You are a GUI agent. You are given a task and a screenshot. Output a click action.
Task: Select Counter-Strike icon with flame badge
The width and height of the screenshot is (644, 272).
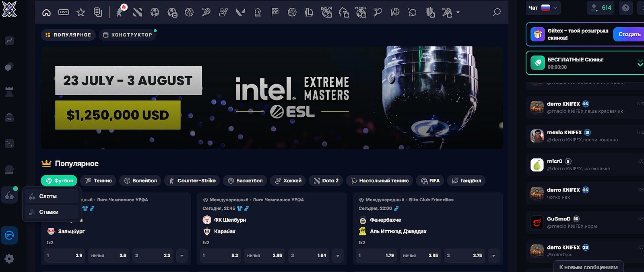point(120,12)
